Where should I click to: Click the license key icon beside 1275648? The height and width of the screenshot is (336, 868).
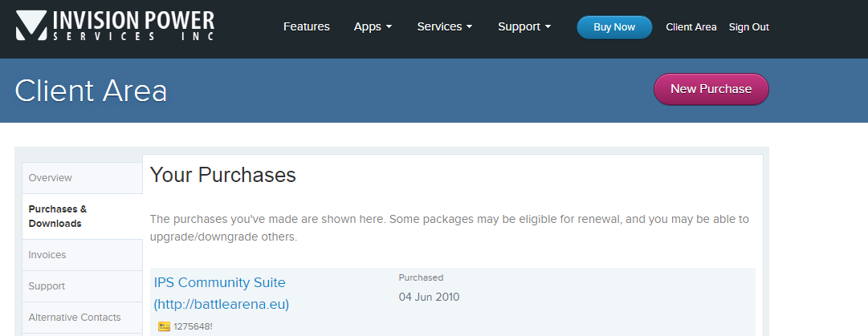(164, 326)
